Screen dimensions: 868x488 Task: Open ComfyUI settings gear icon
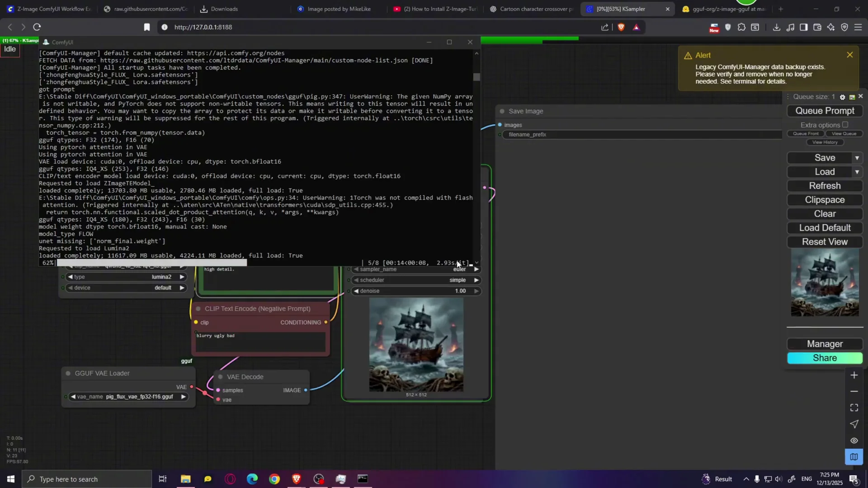click(842, 97)
